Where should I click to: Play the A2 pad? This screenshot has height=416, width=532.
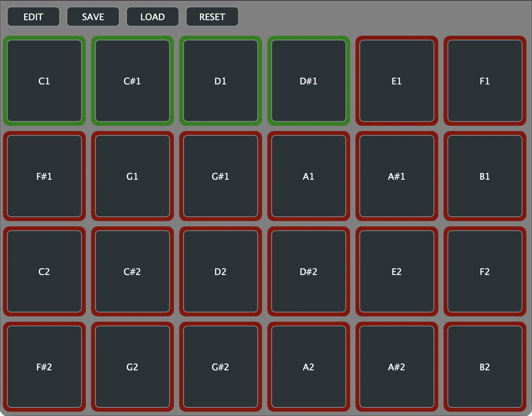pos(308,367)
